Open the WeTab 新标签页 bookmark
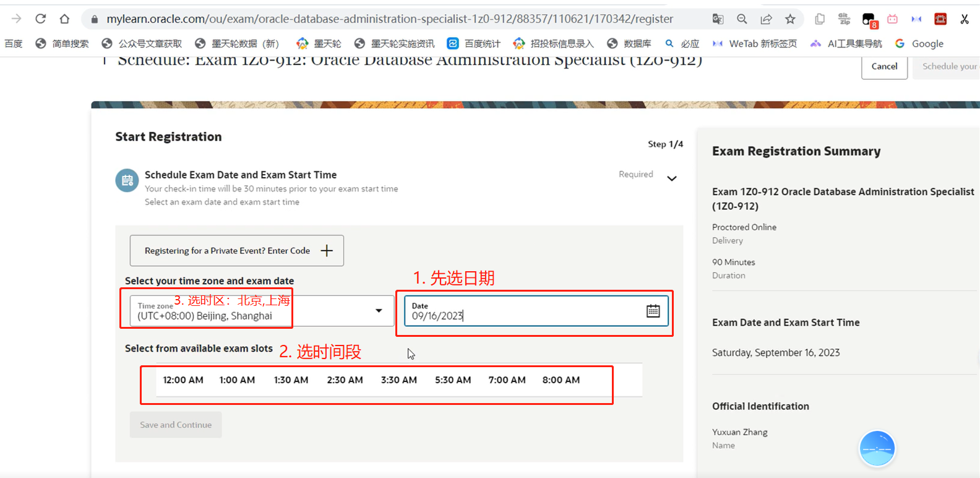980x478 pixels. pyautogui.click(x=755, y=43)
